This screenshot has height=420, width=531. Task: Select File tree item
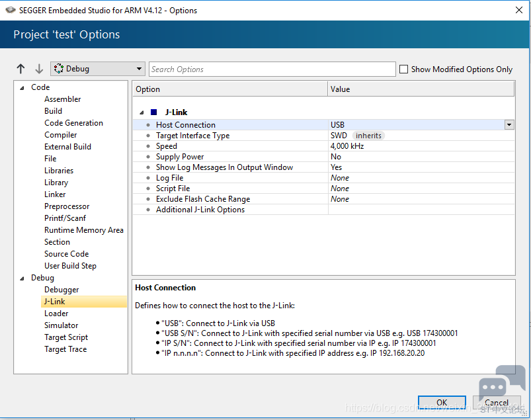click(x=50, y=159)
